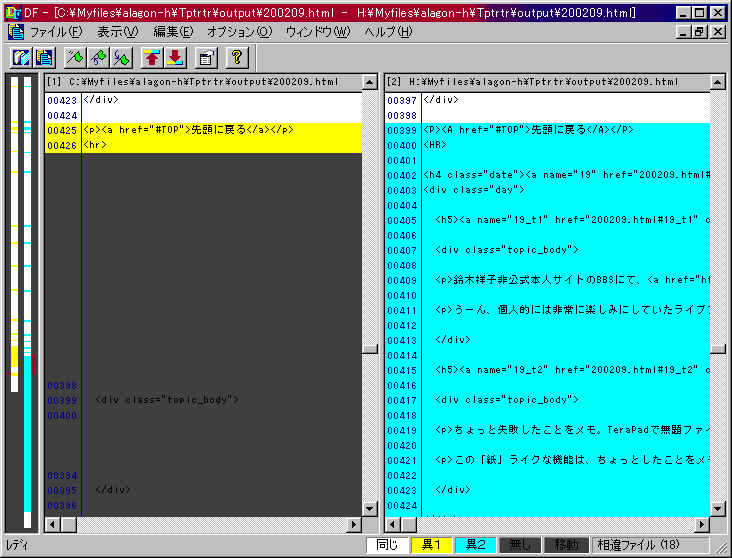Open the ファイル(F) menu

click(x=56, y=32)
